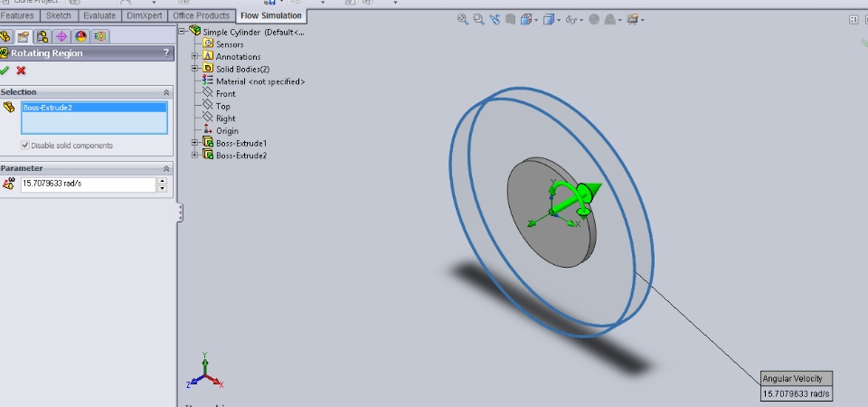Click the Zoom to Fit icon
This screenshot has height=407, width=868.
click(x=463, y=19)
